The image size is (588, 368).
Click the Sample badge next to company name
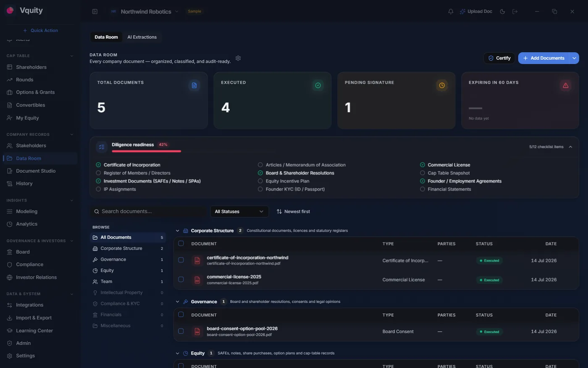[x=194, y=11]
